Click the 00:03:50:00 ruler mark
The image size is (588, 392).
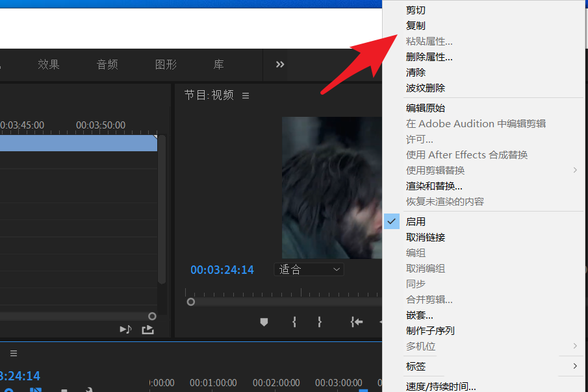point(101,125)
